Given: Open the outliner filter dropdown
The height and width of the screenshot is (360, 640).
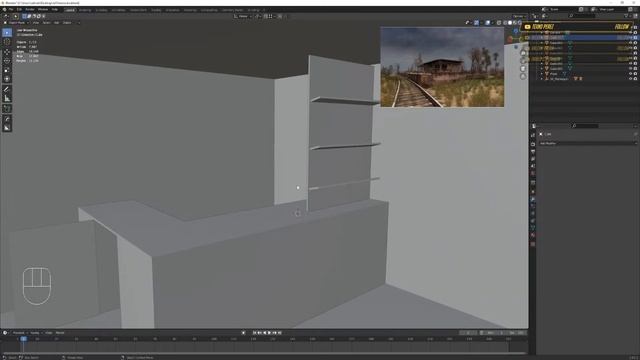Looking at the screenshot, I should pyautogui.click(x=627, y=16).
